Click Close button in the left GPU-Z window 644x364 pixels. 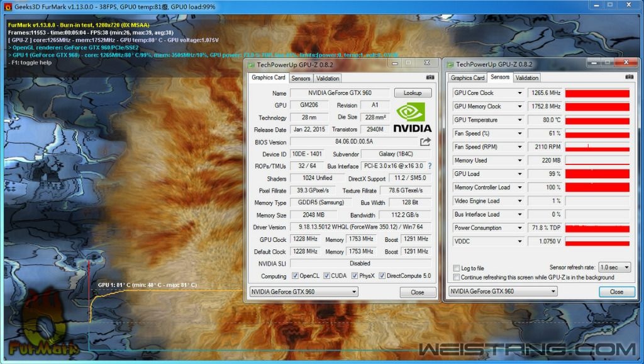(418, 292)
